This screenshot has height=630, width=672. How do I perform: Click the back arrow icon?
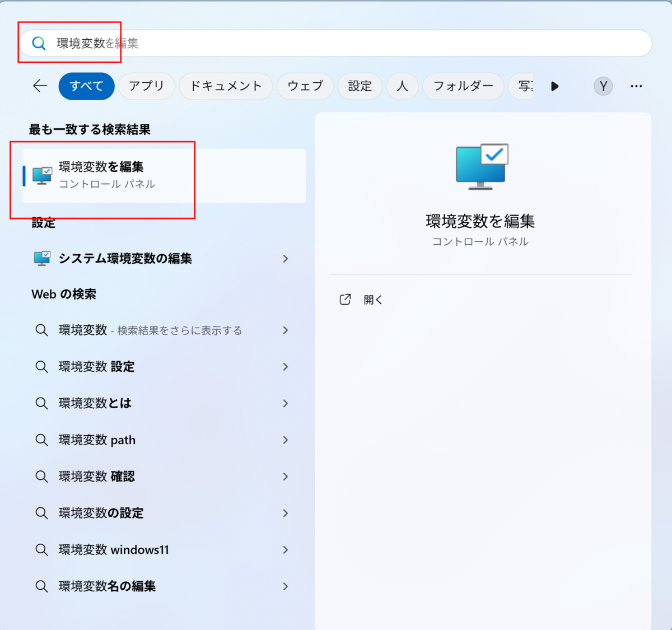tap(40, 86)
